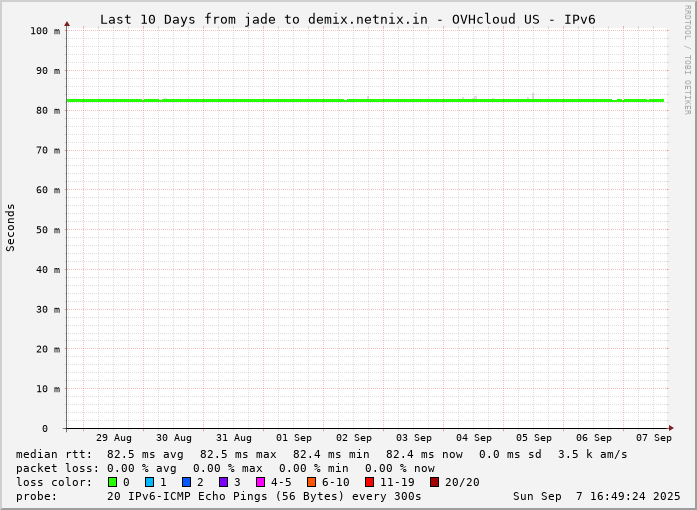
Task: Click the '70 m' y-axis label
Action: pos(48,150)
